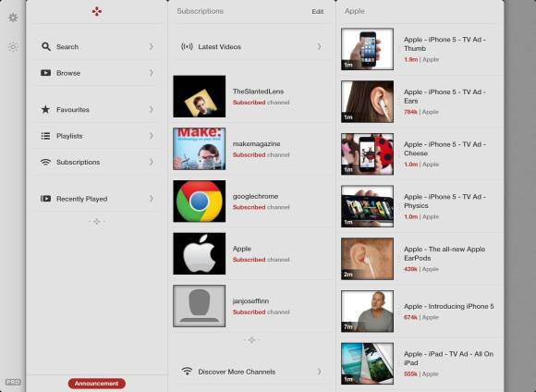Image resolution: width=536 pixels, height=392 pixels.
Task: Click title 'Apple - iPhone 5 - TV Ad - Thumb'
Action: click(445, 44)
